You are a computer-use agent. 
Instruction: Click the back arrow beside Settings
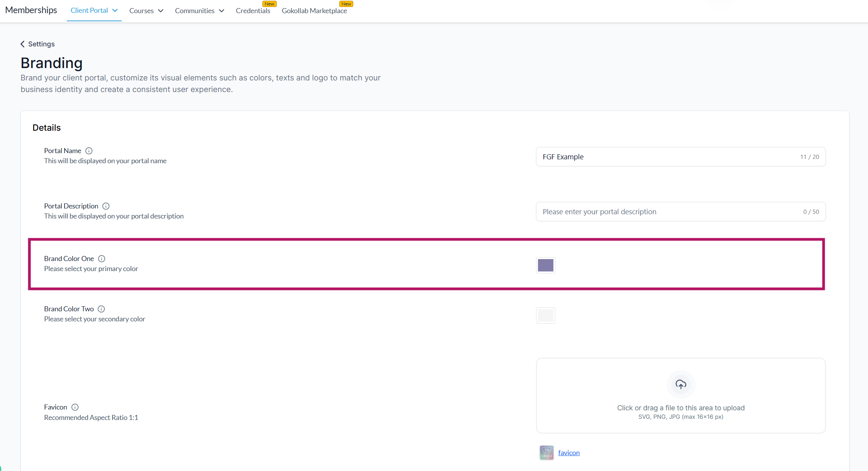22,44
